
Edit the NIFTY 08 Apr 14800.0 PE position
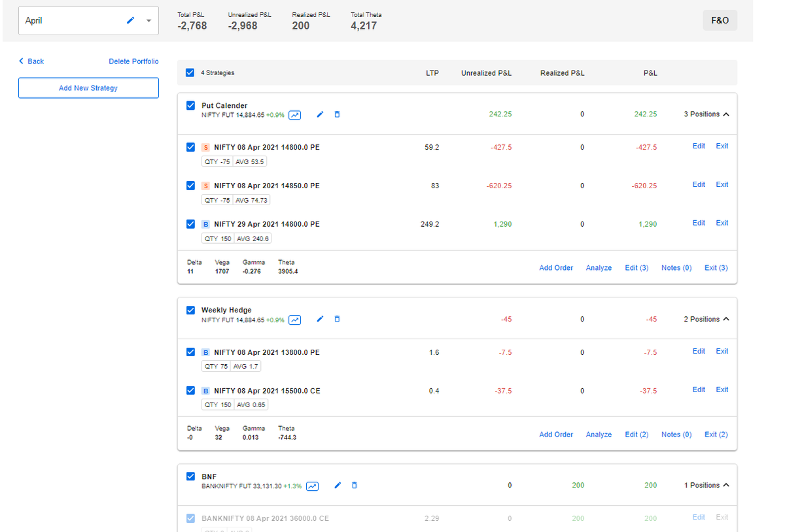tap(699, 146)
